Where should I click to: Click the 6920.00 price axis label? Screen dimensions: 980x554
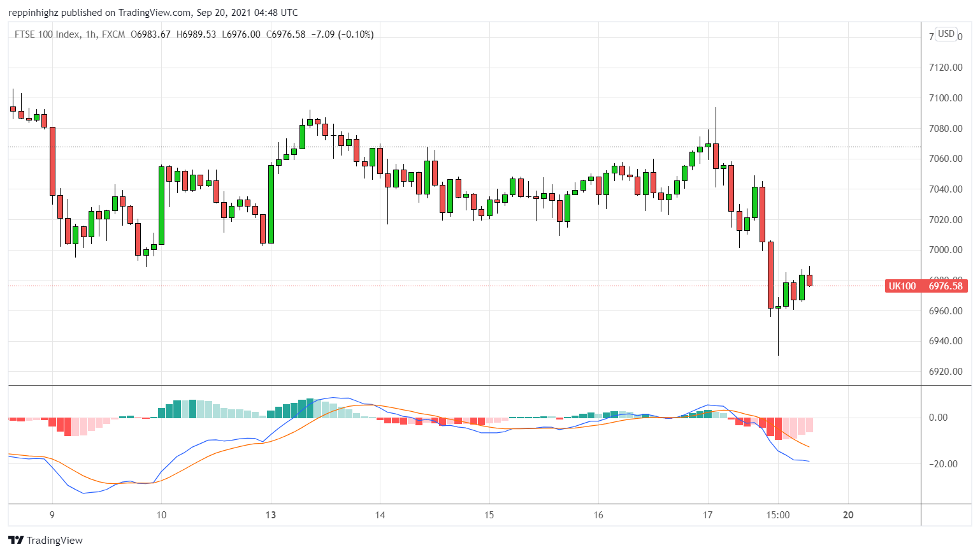tap(946, 372)
